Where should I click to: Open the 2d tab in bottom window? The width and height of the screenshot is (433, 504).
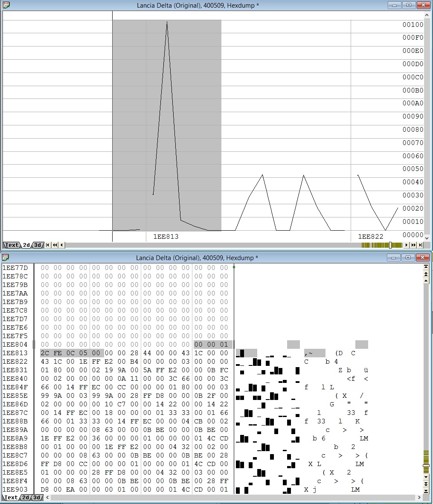click(26, 497)
